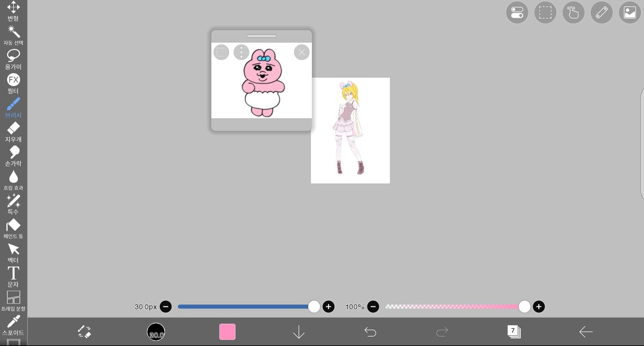Select the Transform (변형) tool

[x=13, y=11]
